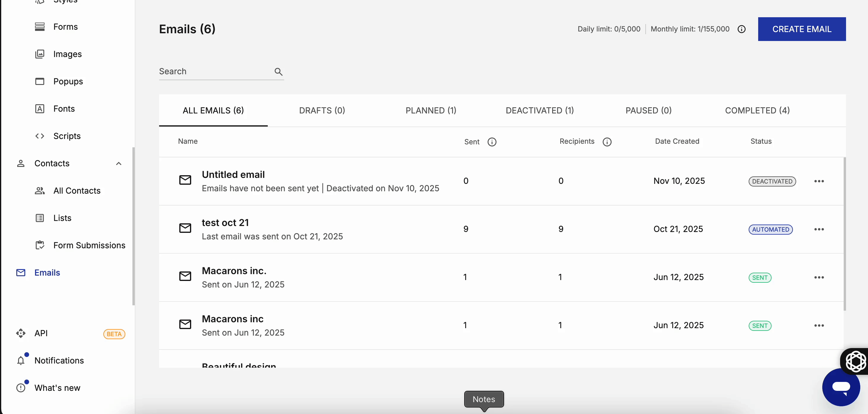
Task: Switch to the Planned (1) tab
Action: coord(431,110)
